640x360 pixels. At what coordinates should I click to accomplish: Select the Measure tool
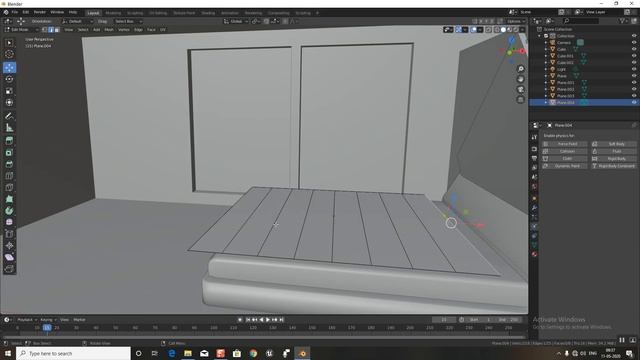9,128
